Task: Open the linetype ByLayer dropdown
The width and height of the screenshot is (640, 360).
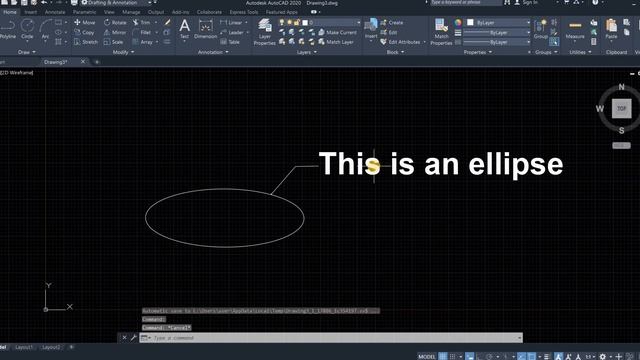Action: [497, 42]
